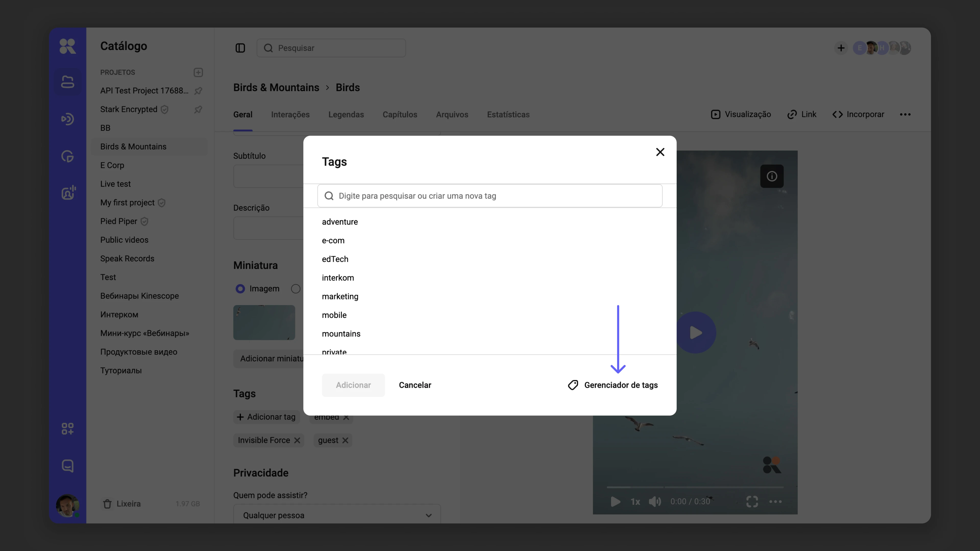Click the Link button
This screenshot has height=551, width=980.
[802, 115]
